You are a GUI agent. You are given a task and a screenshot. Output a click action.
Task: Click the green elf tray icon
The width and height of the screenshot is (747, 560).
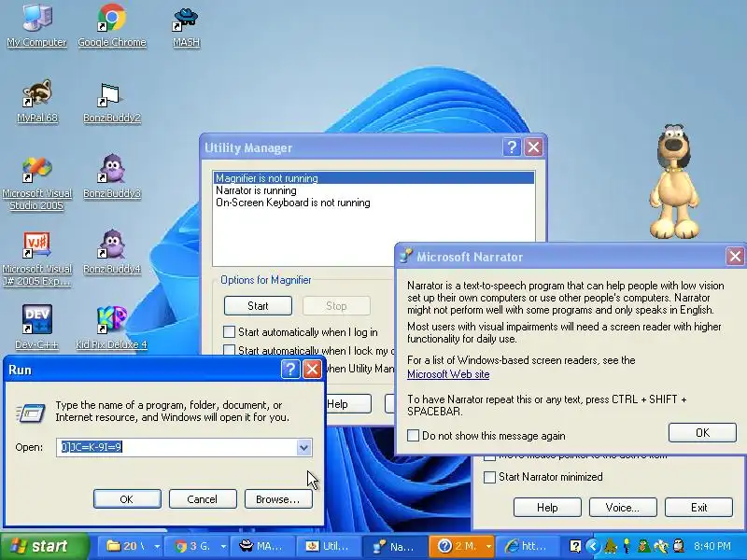[x=644, y=546]
